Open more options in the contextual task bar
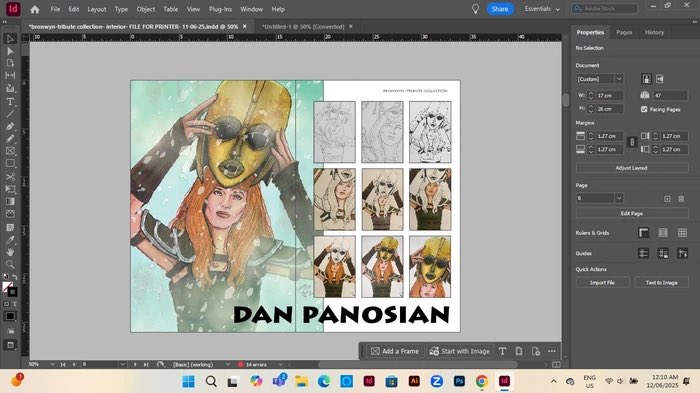700x393 pixels. (x=552, y=351)
